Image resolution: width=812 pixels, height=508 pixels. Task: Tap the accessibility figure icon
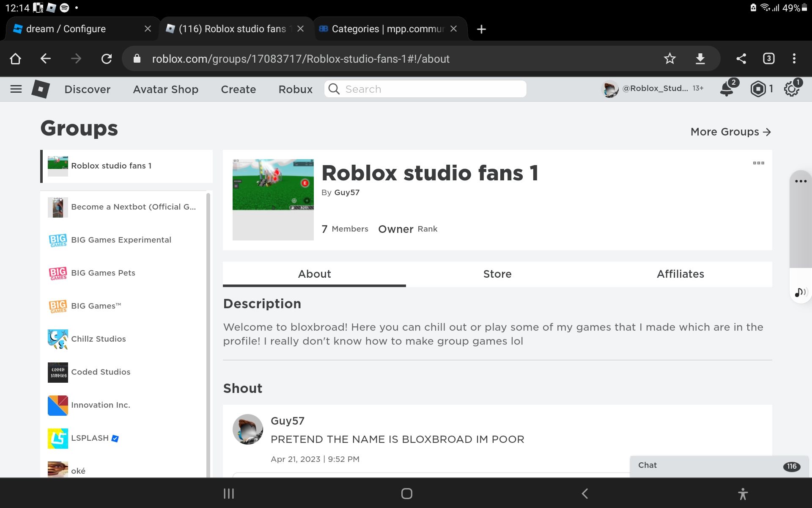tap(743, 494)
